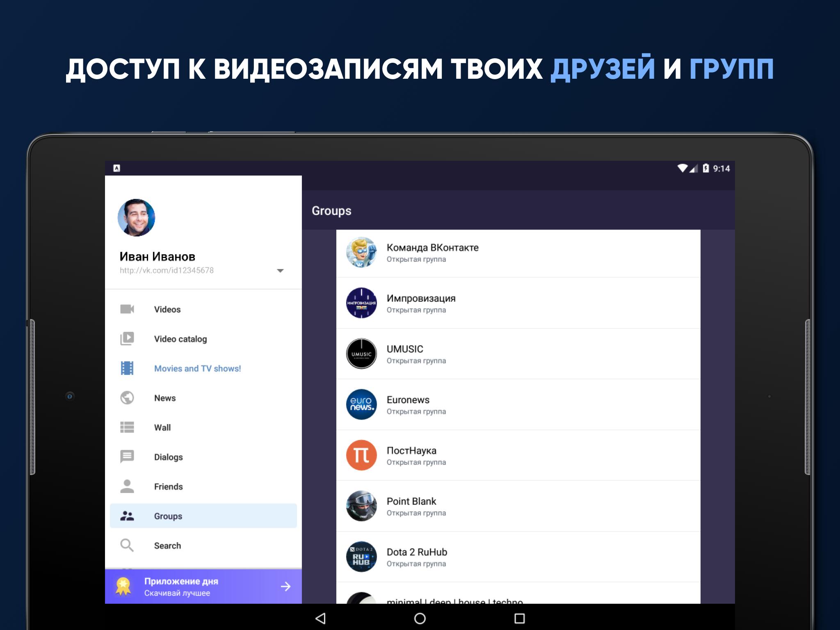The width and height of the screenshot is (840, 630).
Task: Click the Movies and TV shows icon
Action: coord(128,368)
